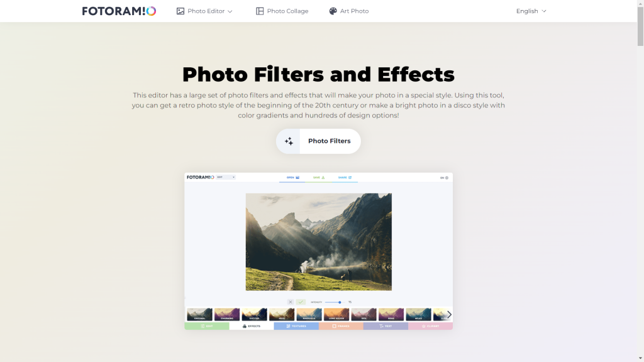The height and width of the screenshot is (362, 644).
Task: Select the Charming filter thumbnail
Action: 227,314
